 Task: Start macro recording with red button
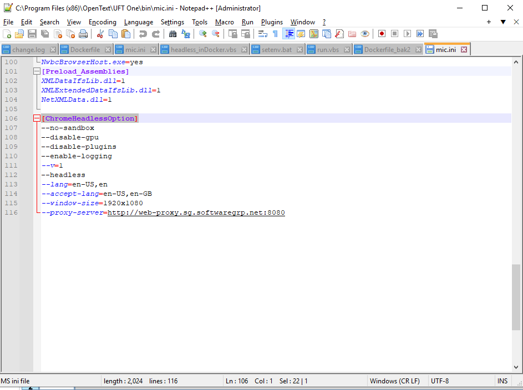pos(382,34)
